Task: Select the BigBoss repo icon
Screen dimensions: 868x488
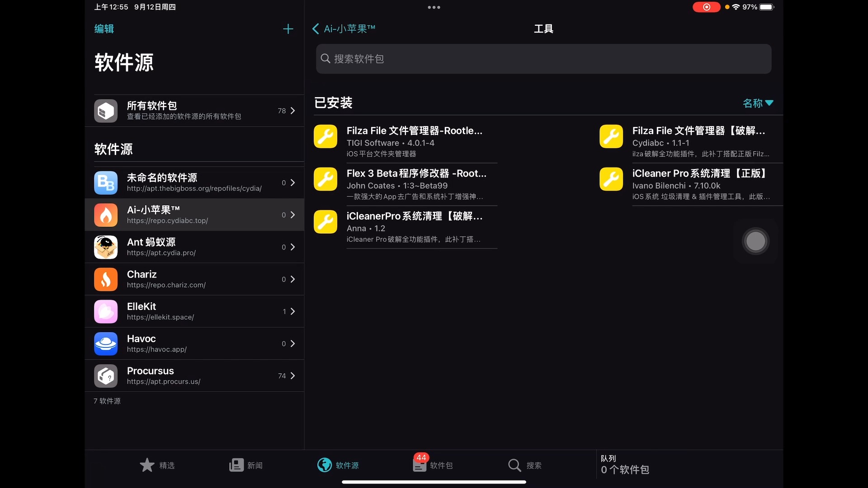Action: (106, 183)
